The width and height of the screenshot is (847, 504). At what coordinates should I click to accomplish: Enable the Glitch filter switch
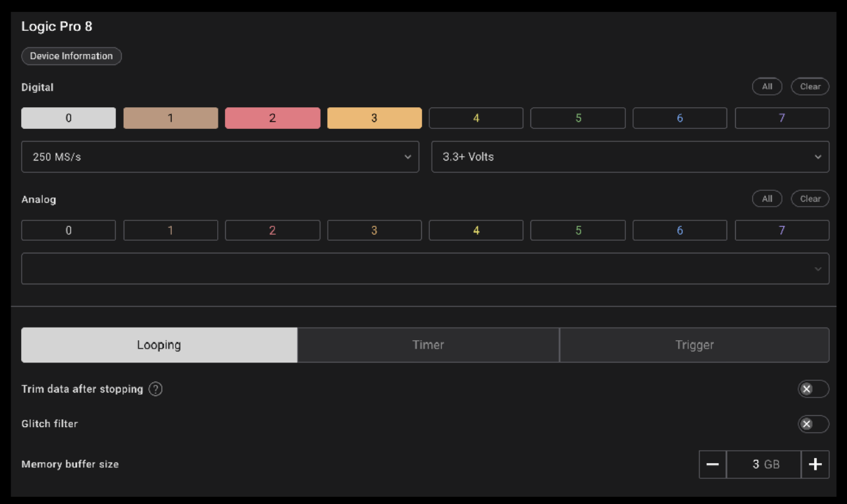click(x=813, y=424)
